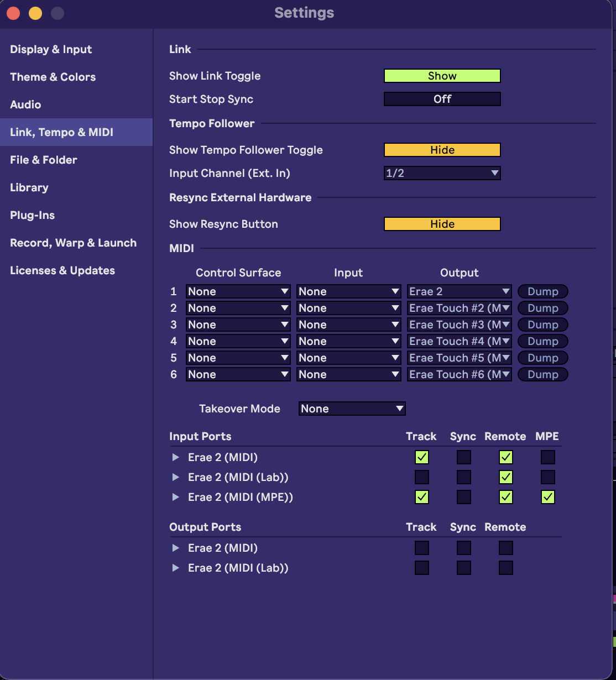This screenshot has height=680, width=616.
Task: Expand the Erae 2 (MIDI) input port
Action: click(176, 457)
